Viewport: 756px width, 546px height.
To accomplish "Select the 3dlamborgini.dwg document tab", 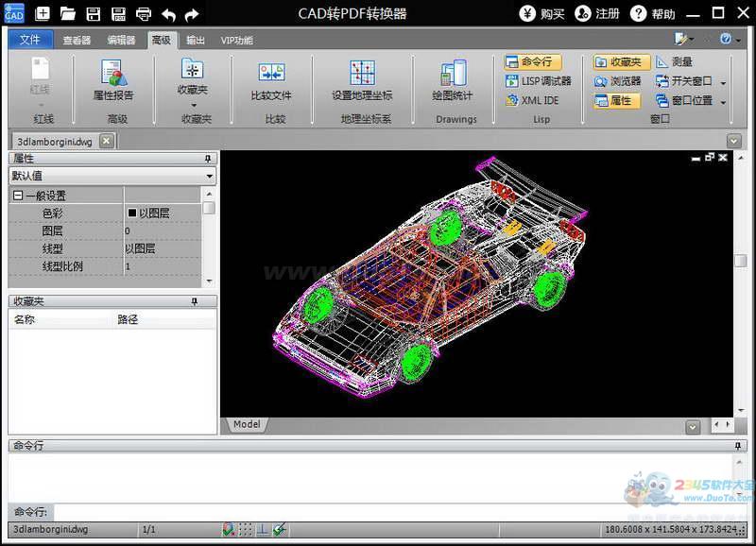I will tap(55, 142).
